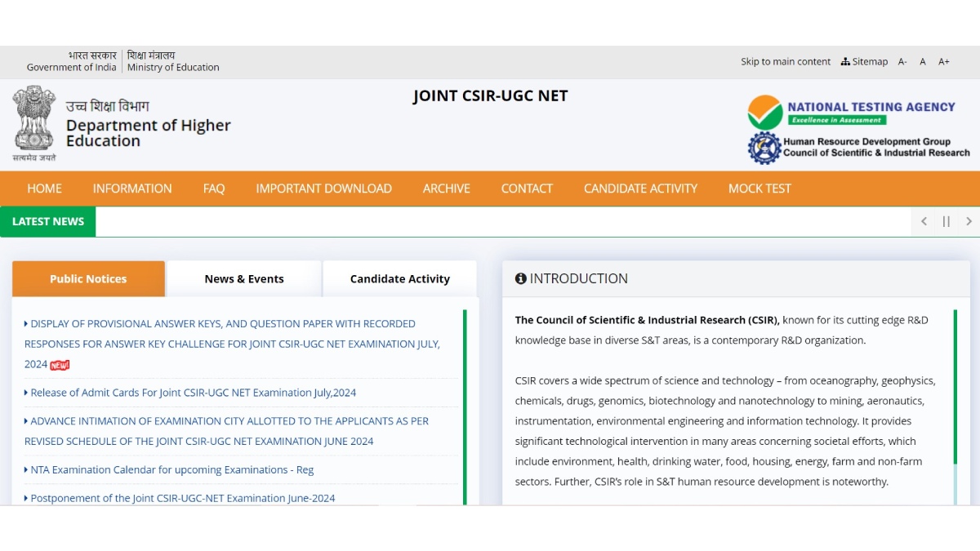Select FAQ in the navigation bar
Screen dimensions: 980x551
(213, 189)
